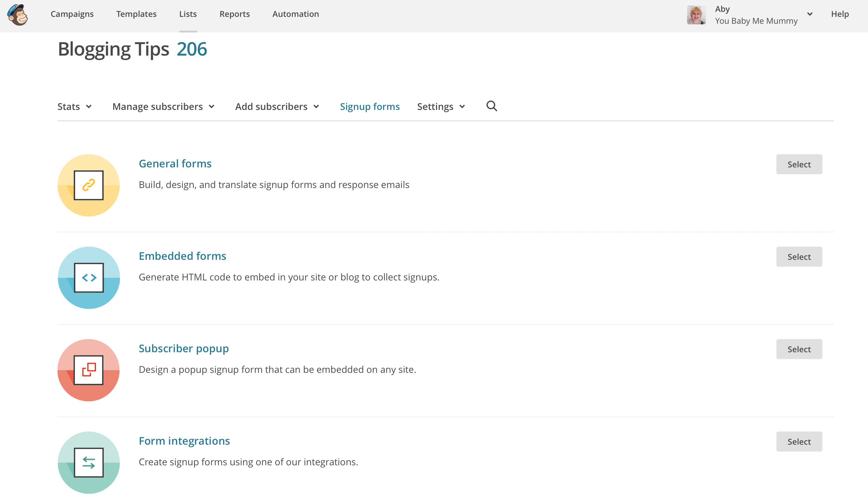The width and height of the screenshot is (868, 499).
Task: Click the Subscriber popup icon
Action: (x=88, y=370)
